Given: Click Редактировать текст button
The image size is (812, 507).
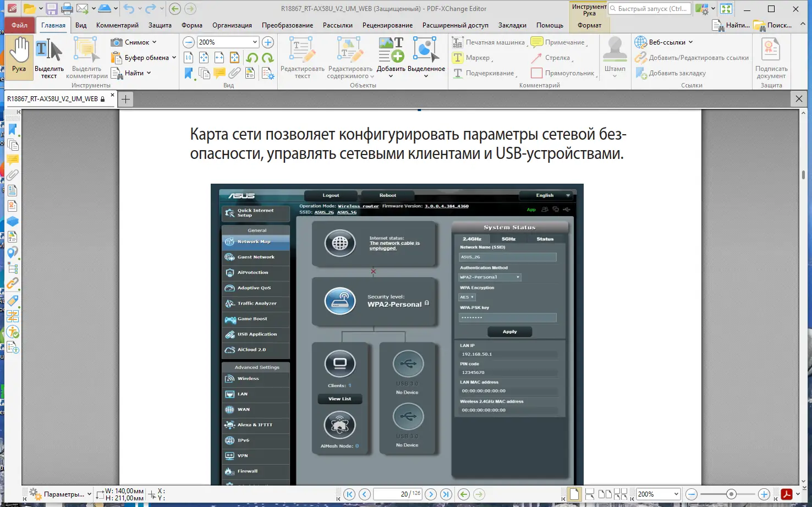Looking at the screenshot, I should coord(301,58).
